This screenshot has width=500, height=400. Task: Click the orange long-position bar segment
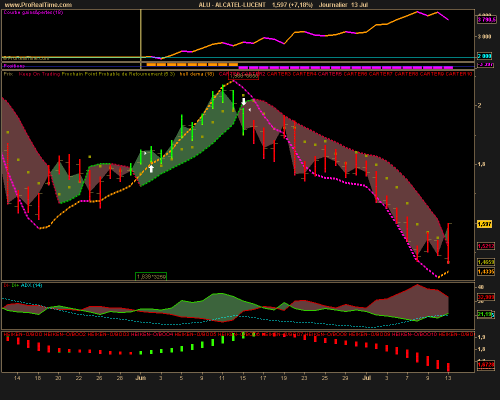(192, 64)
